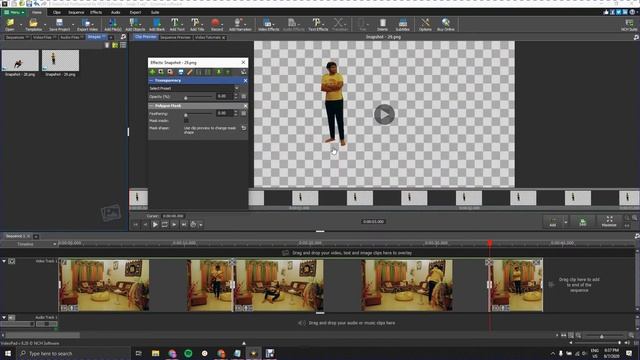Click the Maximize preview button
This screenshot has width=640, height=360.
609,222
